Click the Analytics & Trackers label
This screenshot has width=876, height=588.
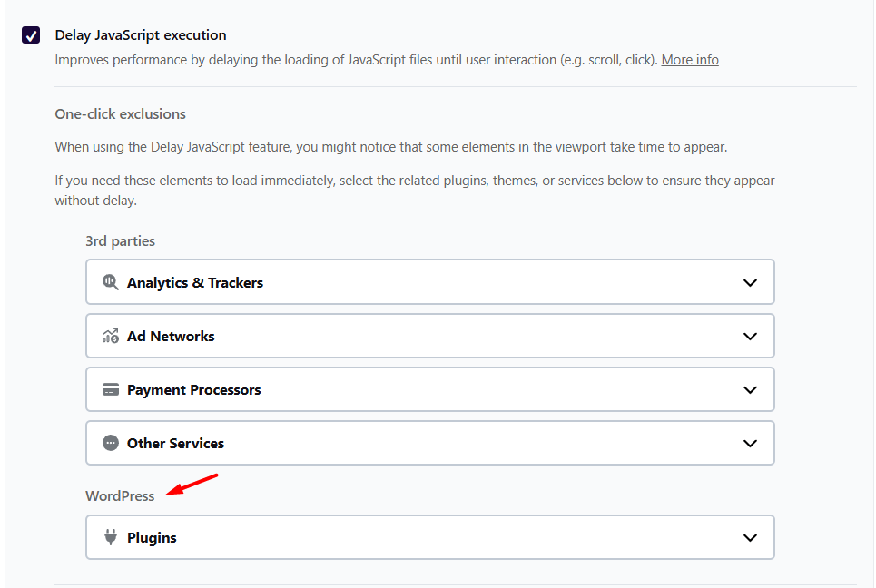click(x=195, y=283)
